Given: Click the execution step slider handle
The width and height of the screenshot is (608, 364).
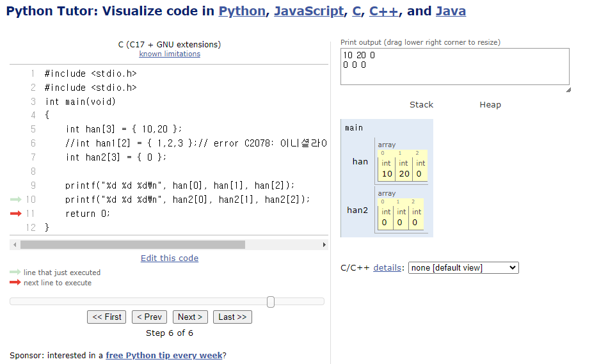Looking at the screenshot, I should [271, 301].
